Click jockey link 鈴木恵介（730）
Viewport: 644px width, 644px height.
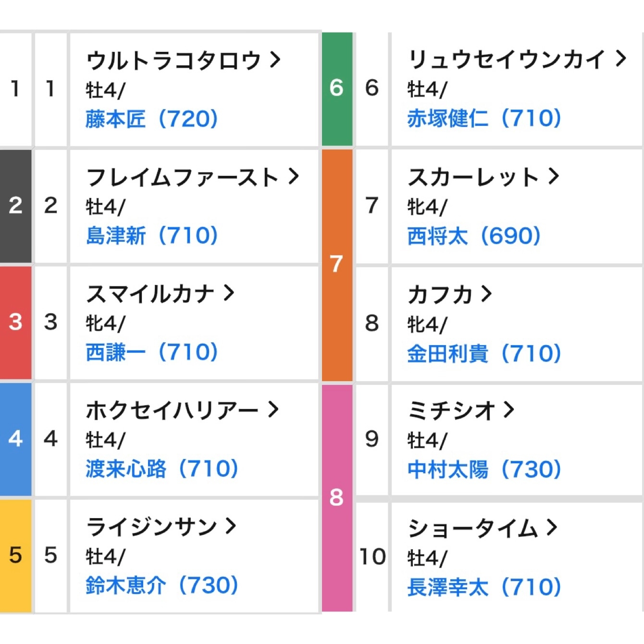pyautogui.click(x=162, y=585)
